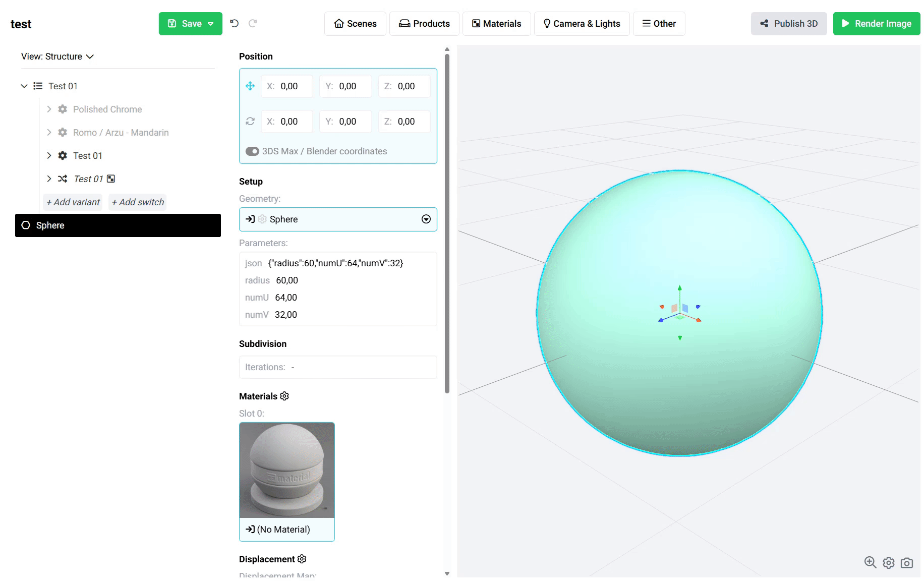Open the Geometry Sphere dropdown

click(426, 219)
